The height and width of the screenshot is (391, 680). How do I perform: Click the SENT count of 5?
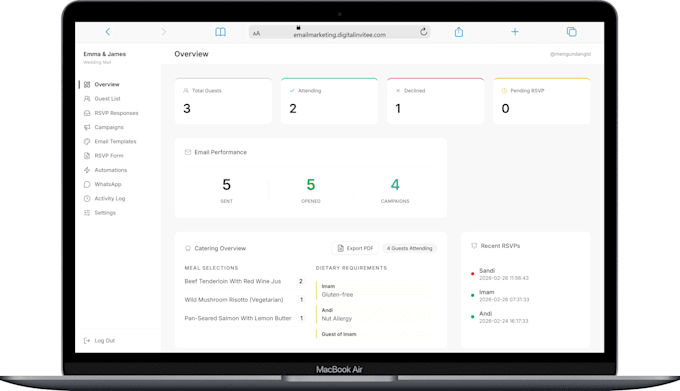[x=226, y=185]
